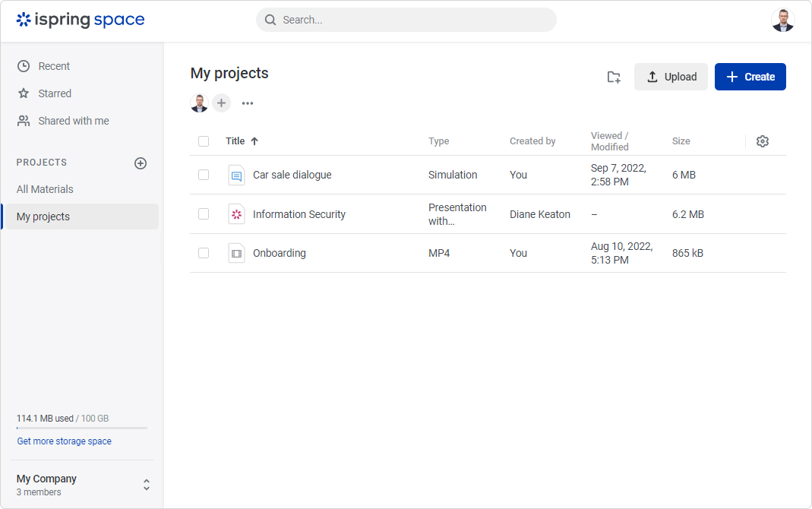This screenshot has width=812, height=509.
Task: Open All Materials in sidebar
Action: pos(45,189)
